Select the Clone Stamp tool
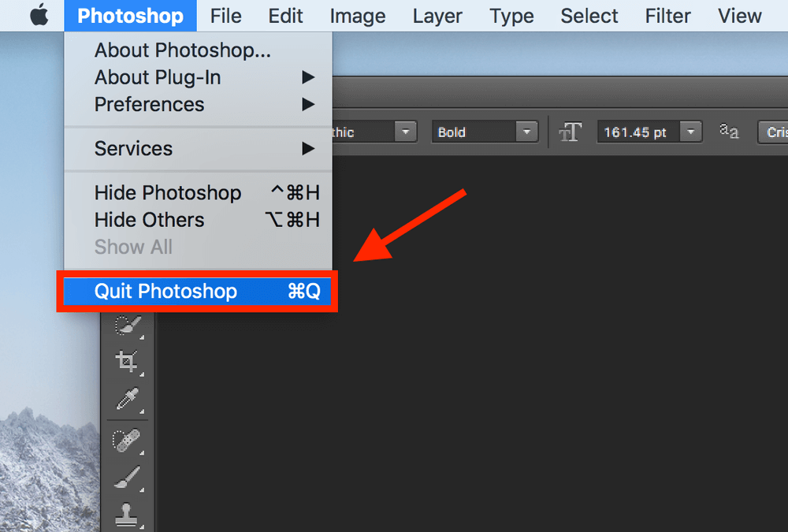The image size is (788, 532). click(x=127, y=515)
